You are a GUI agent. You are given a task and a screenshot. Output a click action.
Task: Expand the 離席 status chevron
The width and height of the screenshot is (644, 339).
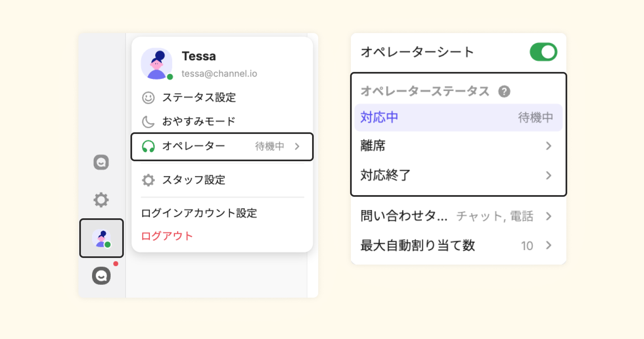pyautogui.click(x=549, y=146)
